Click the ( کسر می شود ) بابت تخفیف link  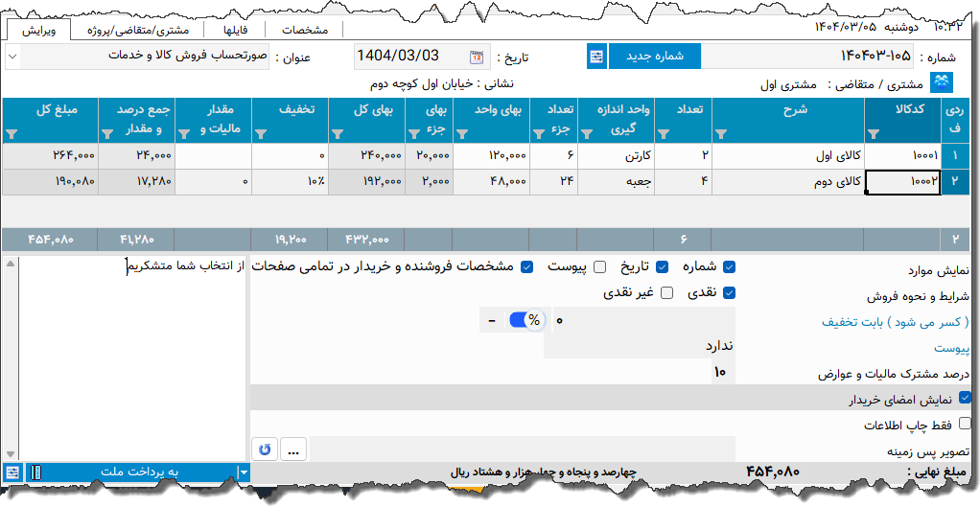click(x=895, y=322)
